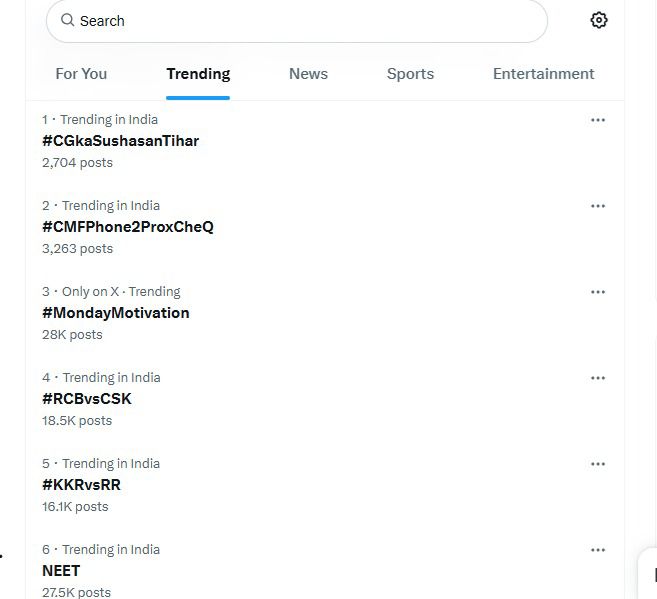Open the Sports tab
657x599 pixels.
(410, 74)
